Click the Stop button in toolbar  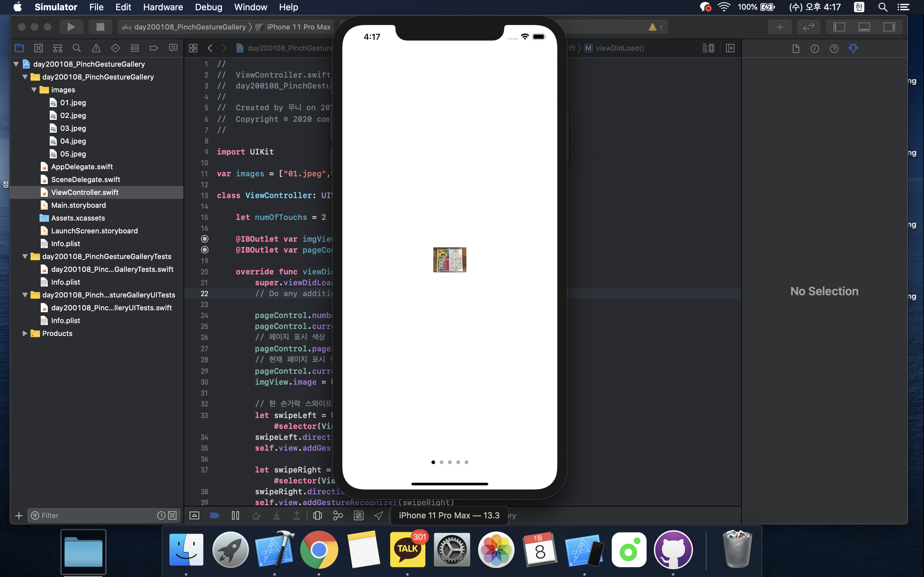[100, 27]
